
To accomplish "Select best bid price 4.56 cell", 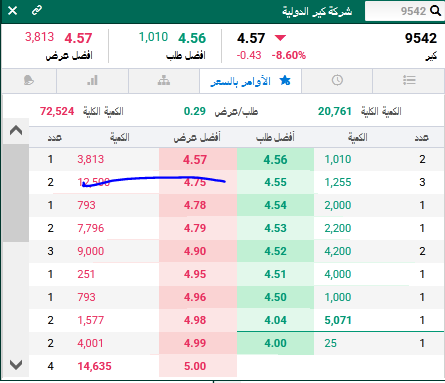I will (x=275, y=160).
